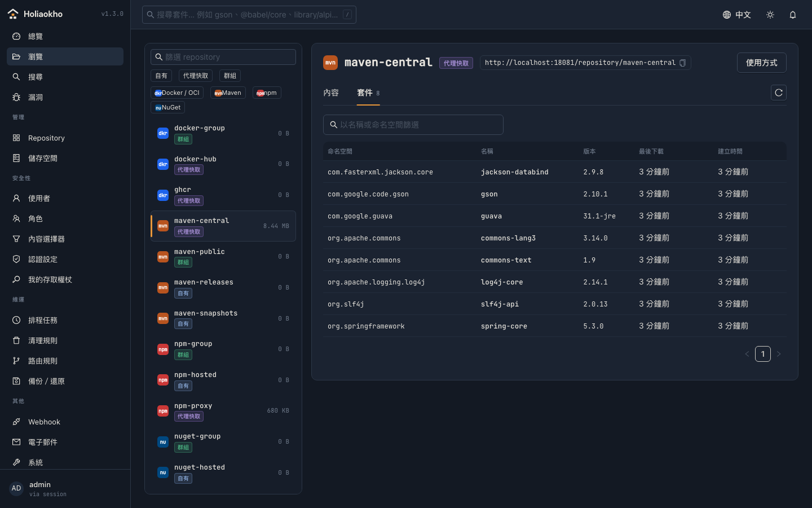Click pagination page 1 button
This screenshot has height=508, width=812.
[763, 354]
